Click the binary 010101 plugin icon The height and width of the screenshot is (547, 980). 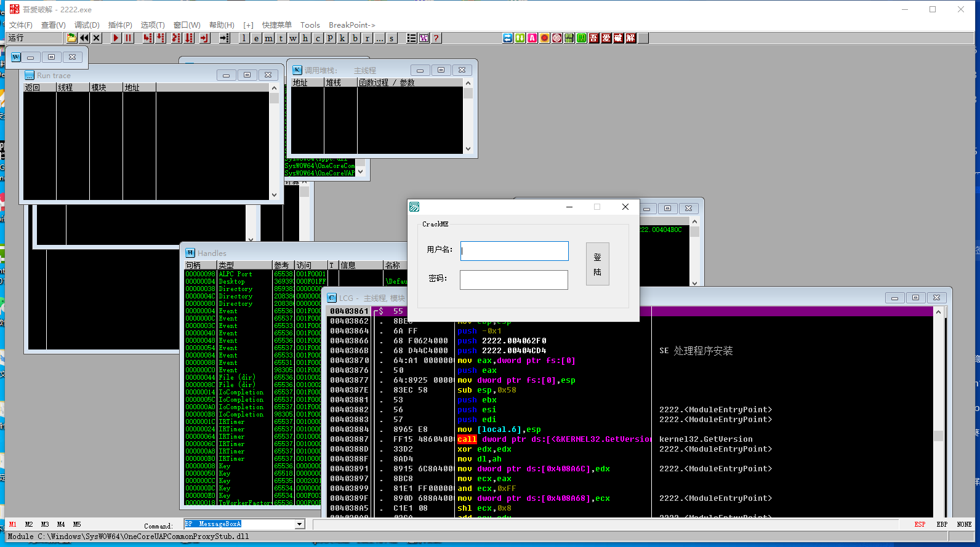569,38
